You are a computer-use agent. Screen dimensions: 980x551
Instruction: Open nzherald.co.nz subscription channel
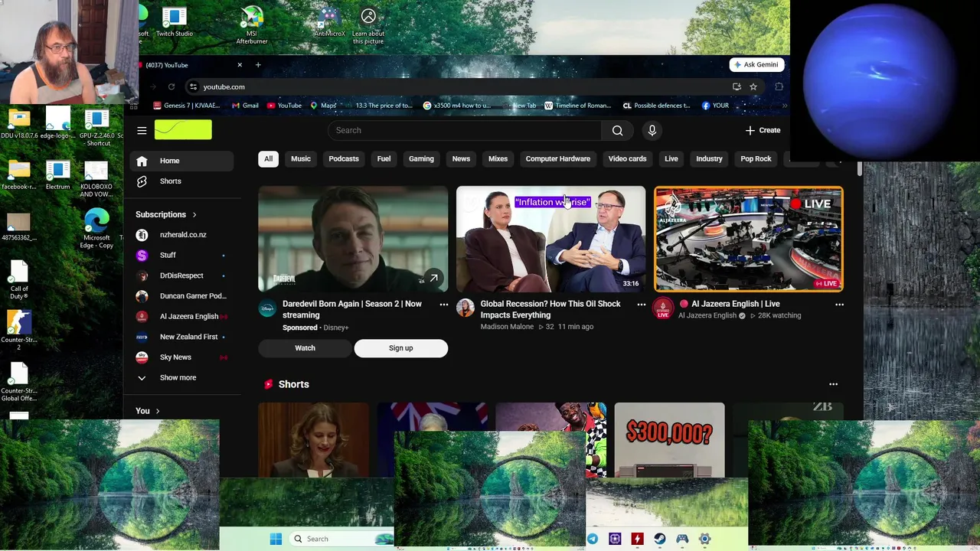[180, 235]
